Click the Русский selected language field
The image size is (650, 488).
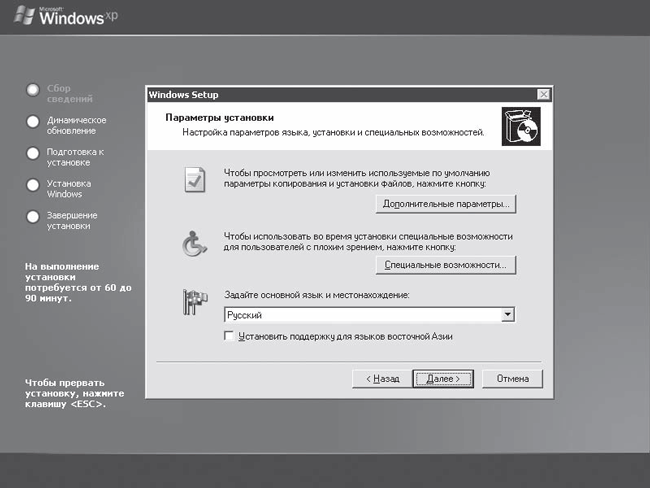(x=363, y=315)
